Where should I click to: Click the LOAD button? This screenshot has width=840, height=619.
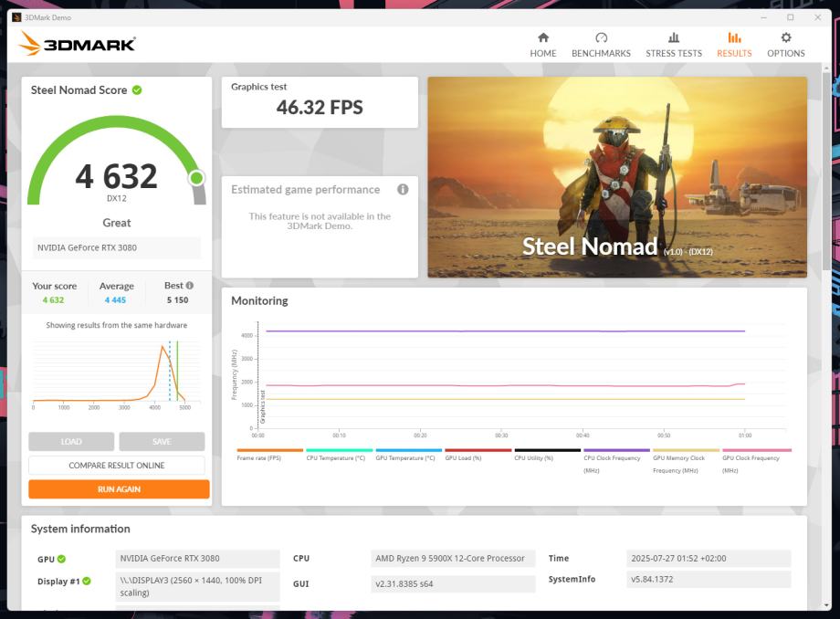[71, 442]
